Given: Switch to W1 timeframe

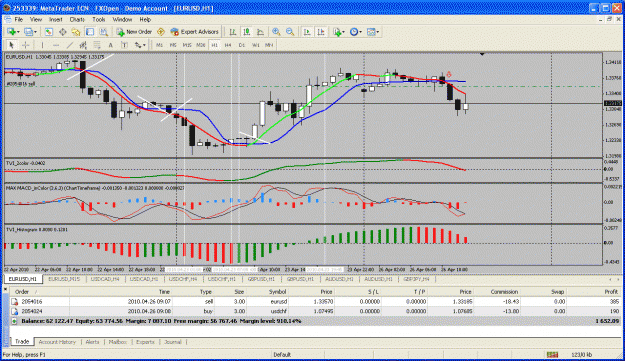Looking at the screenshot, I should (x=256, y=45).
